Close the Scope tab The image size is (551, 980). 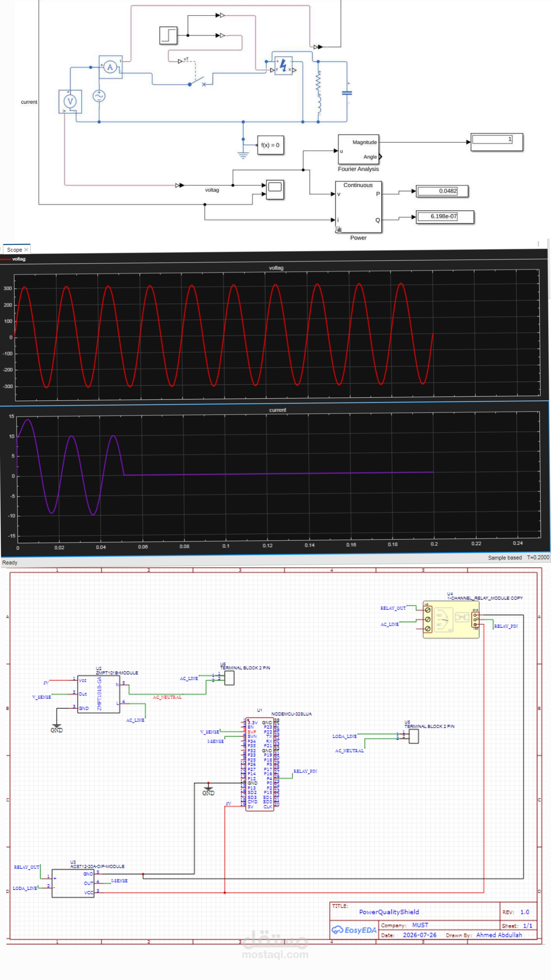[x=26, y=250]
